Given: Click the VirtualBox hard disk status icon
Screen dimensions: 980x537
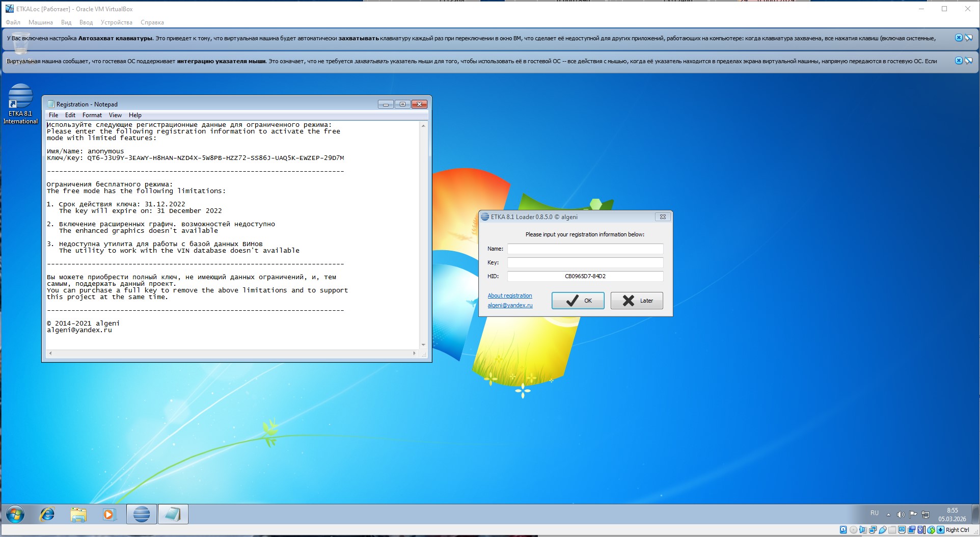Looking at the screenshot, I should 843,530.
